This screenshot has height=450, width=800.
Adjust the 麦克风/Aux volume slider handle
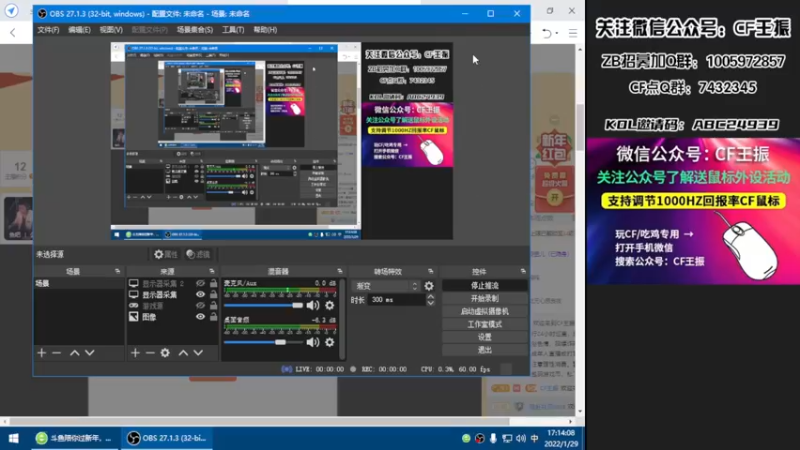[297, 305]
